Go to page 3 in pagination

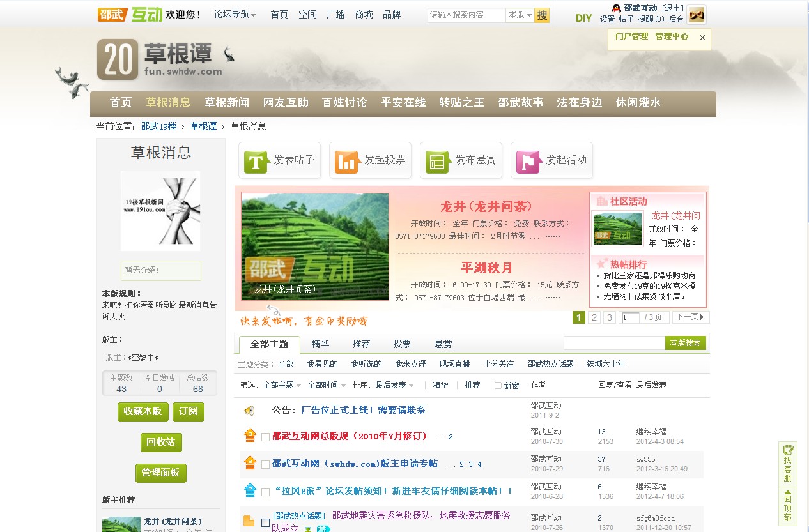point(610,317)
